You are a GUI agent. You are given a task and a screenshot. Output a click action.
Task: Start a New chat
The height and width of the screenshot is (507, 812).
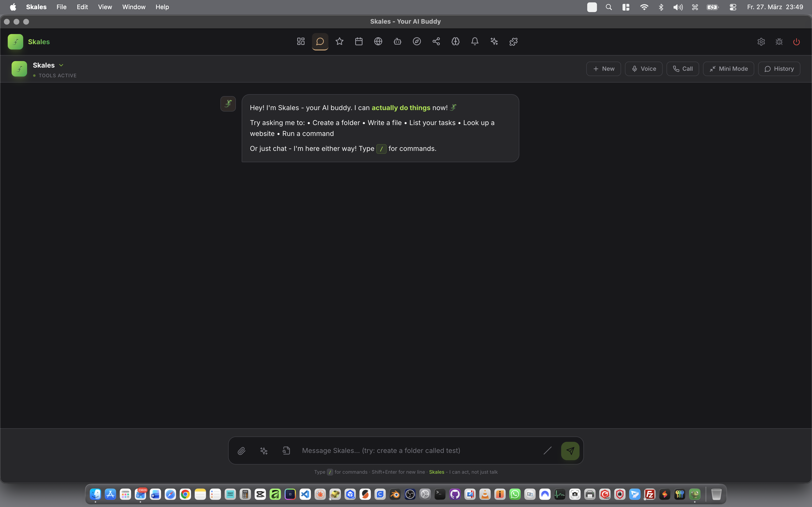click(603, 69)
